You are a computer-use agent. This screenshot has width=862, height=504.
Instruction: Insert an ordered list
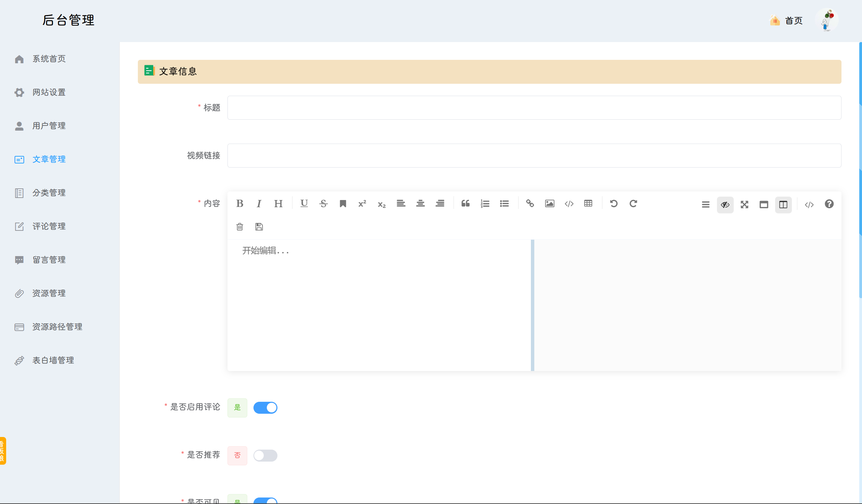(x=485, y=203)
